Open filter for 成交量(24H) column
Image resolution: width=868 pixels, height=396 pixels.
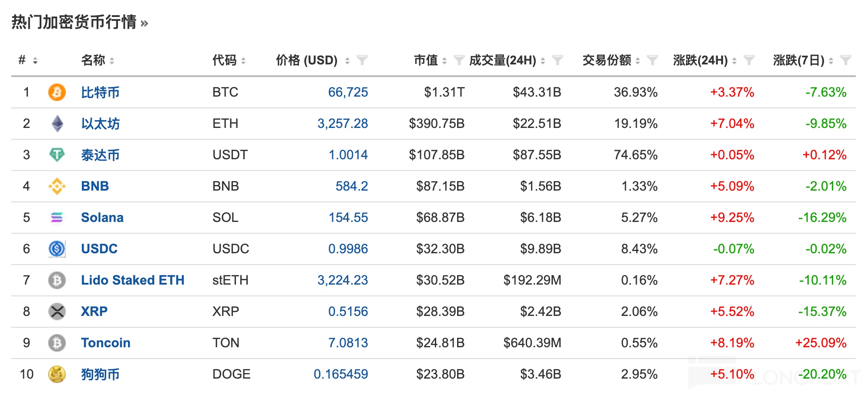click(558, 60)
